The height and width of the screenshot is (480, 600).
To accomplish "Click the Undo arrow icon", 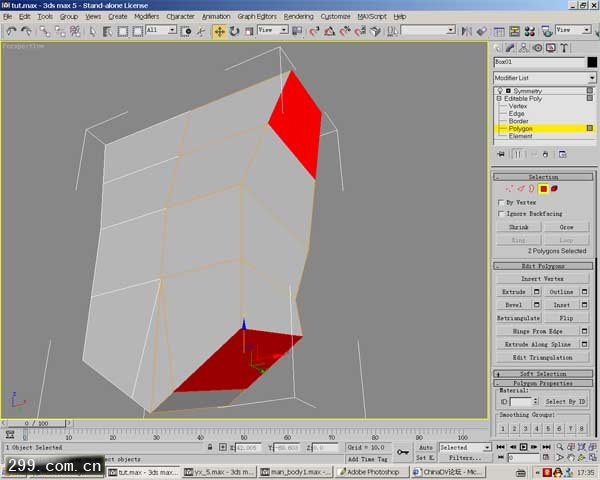I will coord(11,31).
